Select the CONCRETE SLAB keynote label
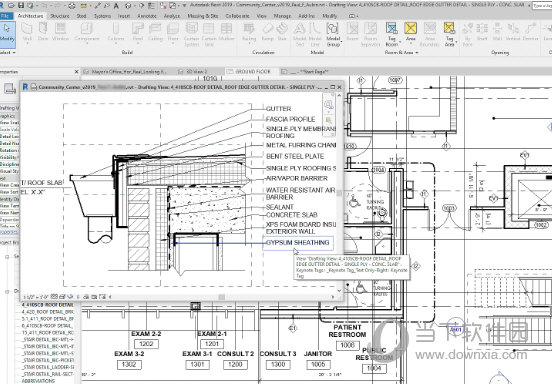This screenshot has height=384, width=552. click(x=291, y=215)
